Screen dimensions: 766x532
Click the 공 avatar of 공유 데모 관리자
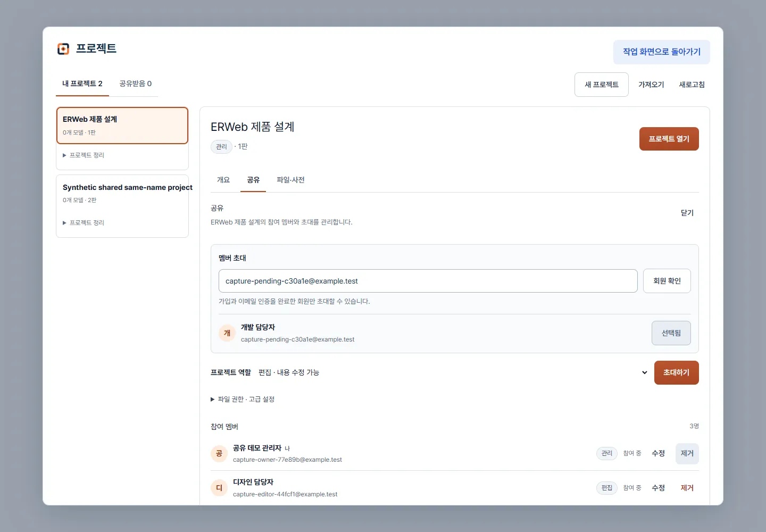click(219, 453)
